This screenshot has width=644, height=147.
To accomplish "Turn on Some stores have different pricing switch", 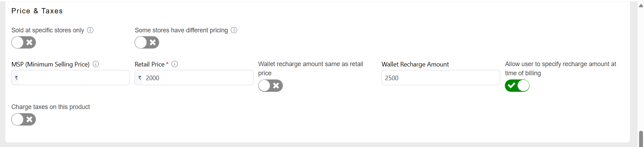I will (147, 43).
